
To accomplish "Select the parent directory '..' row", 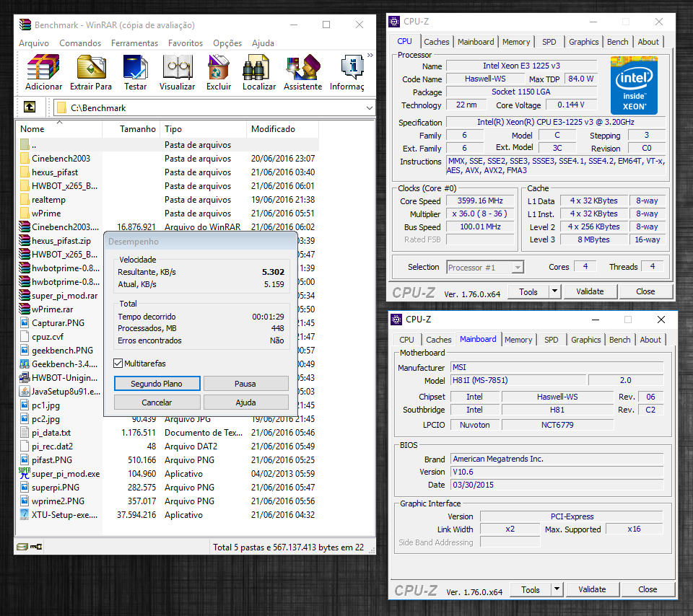I will pos(168,145).
